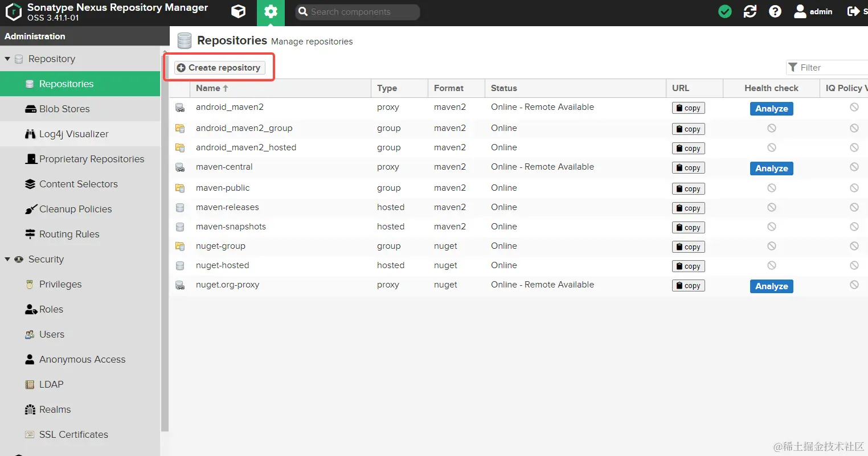
Task: Analyze health of maven-central repository
Action: tap(772, 169)
